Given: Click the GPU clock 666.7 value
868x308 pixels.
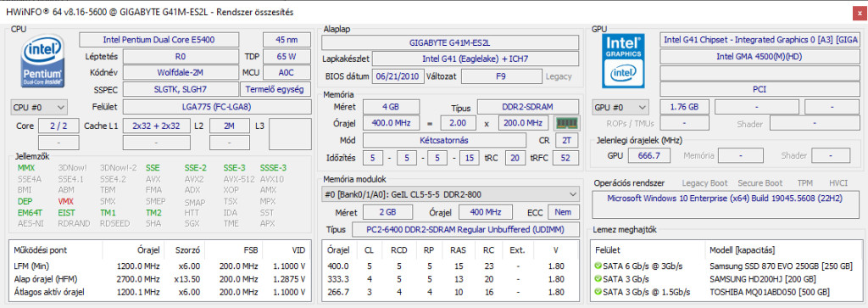Looking at the screenshot, I should point(649,156).
